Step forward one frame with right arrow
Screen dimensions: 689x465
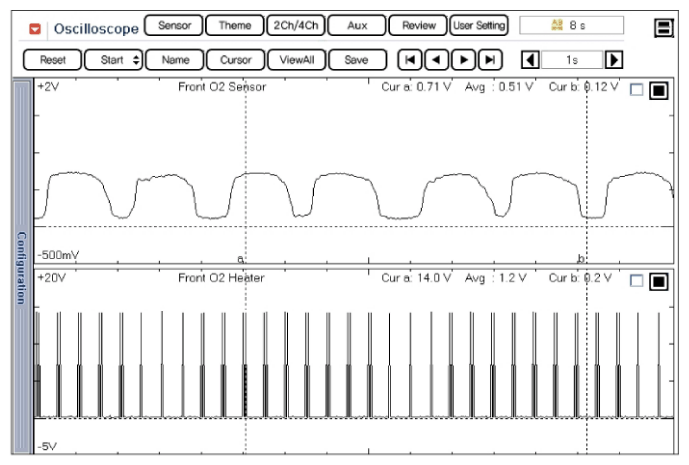point(462,60)
